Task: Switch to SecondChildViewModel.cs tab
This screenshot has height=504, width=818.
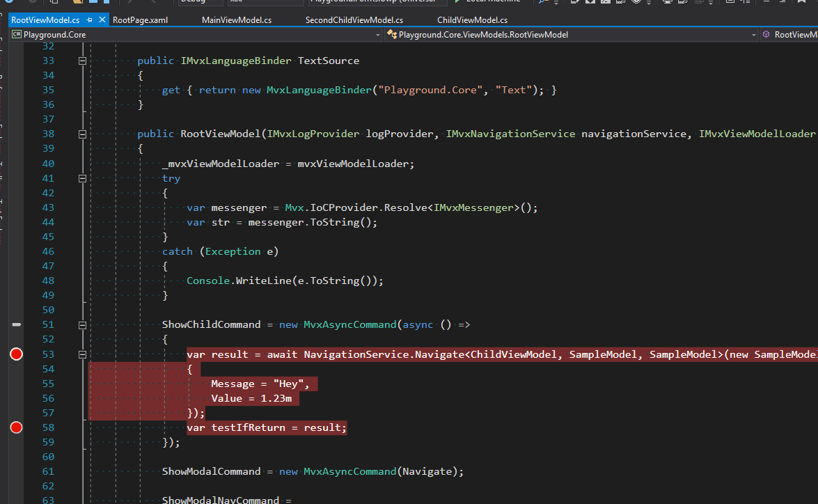Action: click(x=354, y=19)
